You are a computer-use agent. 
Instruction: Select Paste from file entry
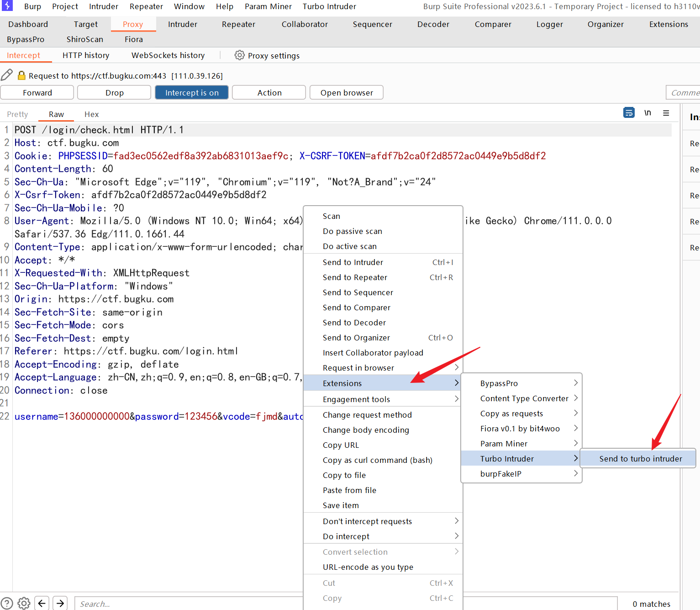click(x=383, y=490)
